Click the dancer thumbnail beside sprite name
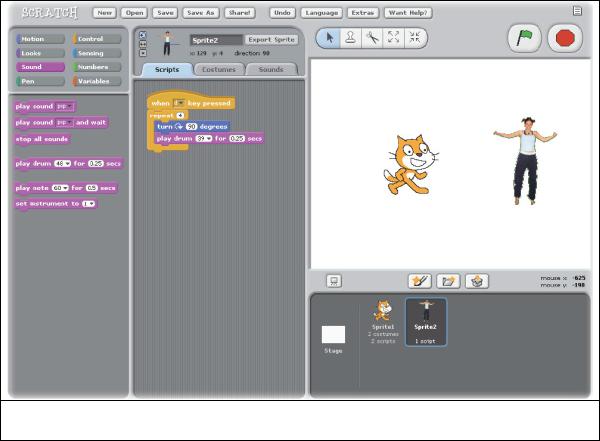Viewport: 600px width, 441px height. point(167,43)
